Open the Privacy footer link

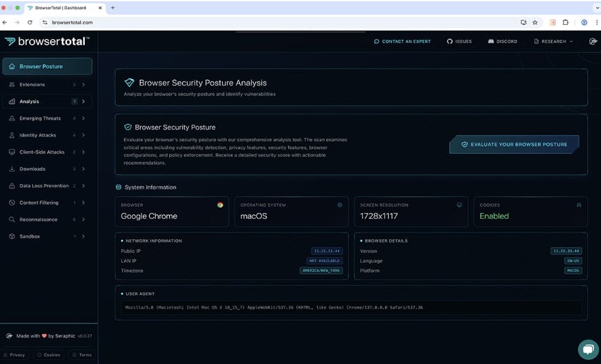(14, 355)
